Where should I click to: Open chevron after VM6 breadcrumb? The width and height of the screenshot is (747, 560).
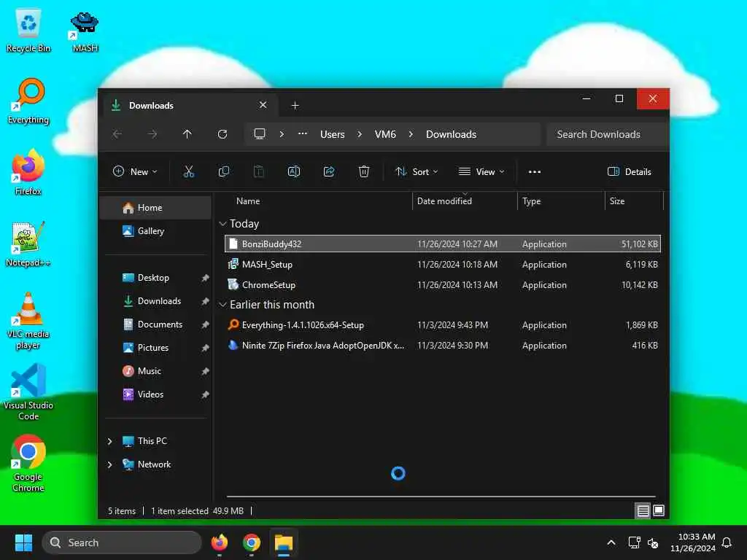(x=411, y=134)
